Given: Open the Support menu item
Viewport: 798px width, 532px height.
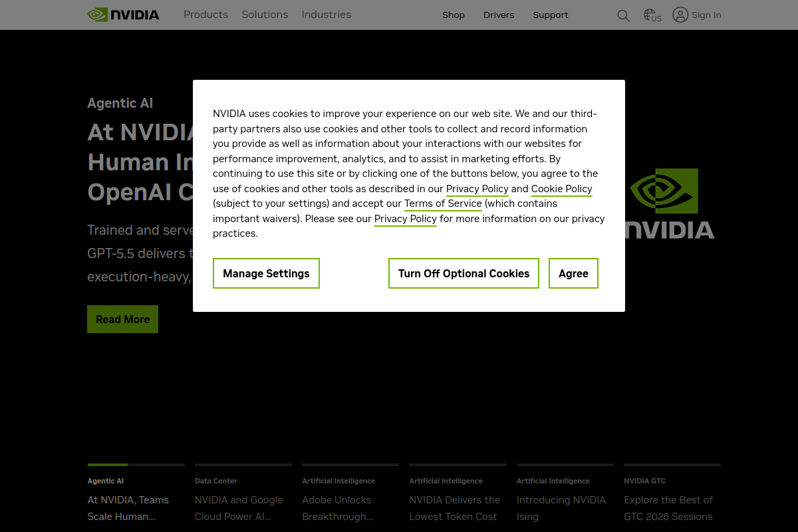Looking at the screenshot, I should (551, 15).
